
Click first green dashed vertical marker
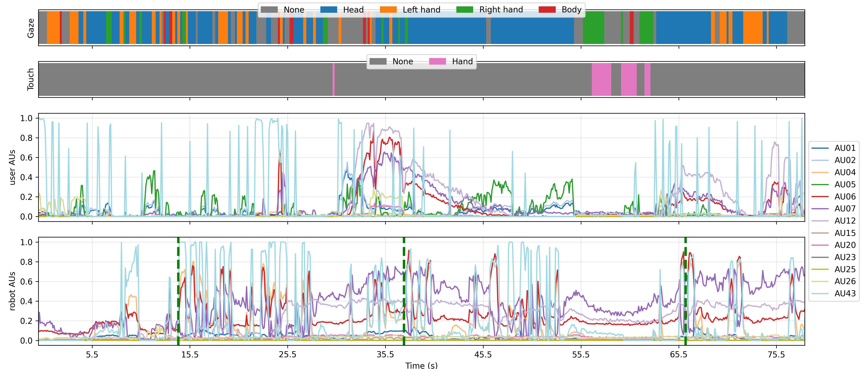[x=178, y=290]
